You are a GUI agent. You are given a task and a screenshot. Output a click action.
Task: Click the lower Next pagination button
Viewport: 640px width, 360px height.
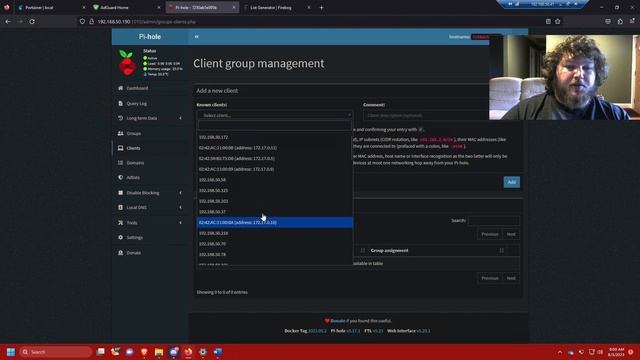tap(511, 278)
